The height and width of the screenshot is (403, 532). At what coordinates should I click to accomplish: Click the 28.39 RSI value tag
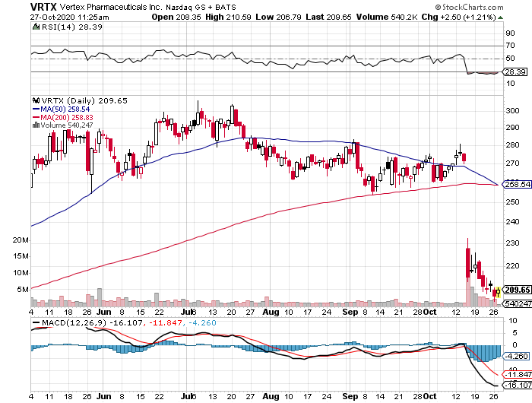point(515,72)
